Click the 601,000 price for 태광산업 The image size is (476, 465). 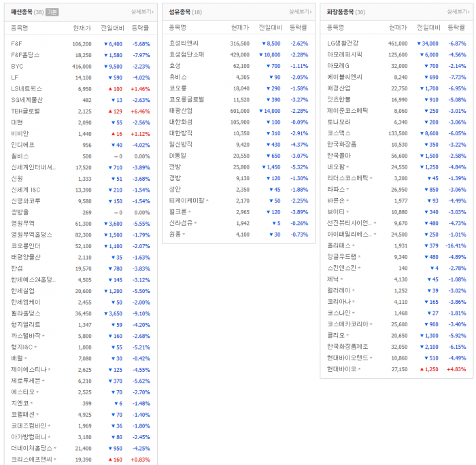point(240,111)
